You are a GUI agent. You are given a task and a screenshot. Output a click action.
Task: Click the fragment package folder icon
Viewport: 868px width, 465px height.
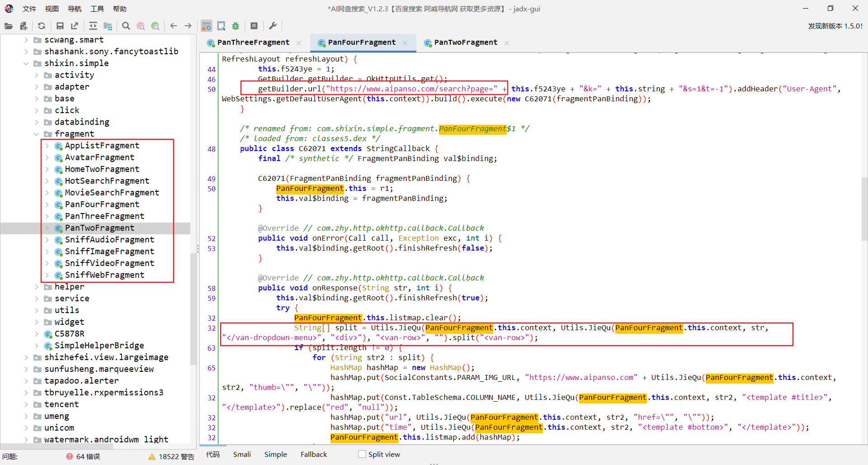48,134
